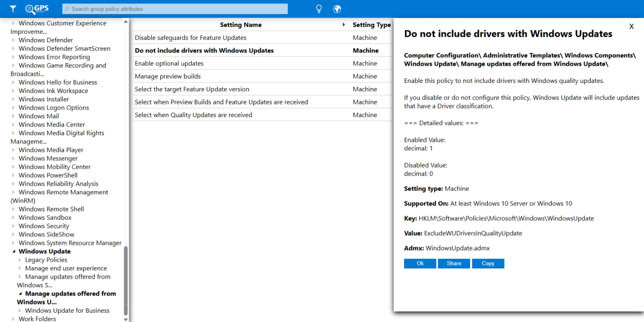Select the Windows Sandbox tree item
Image resolution: width=644 pixels, height=322 pixels.
tap(45, 217)
